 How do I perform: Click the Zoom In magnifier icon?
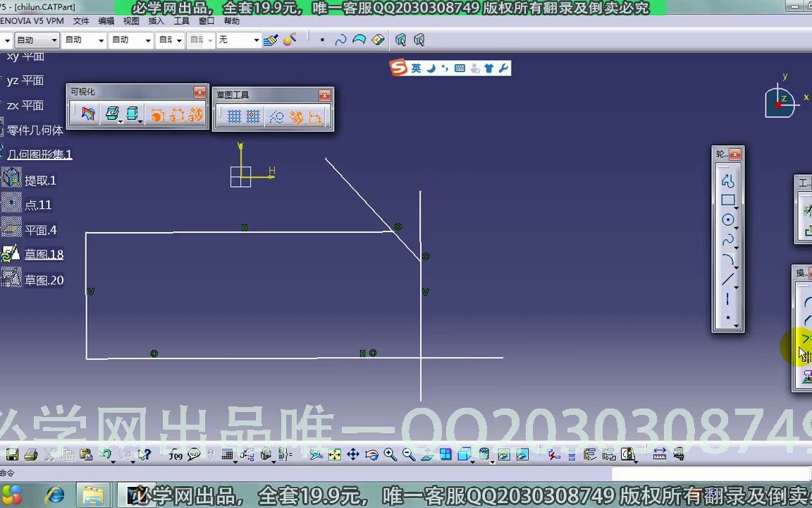tap(390, 454)
